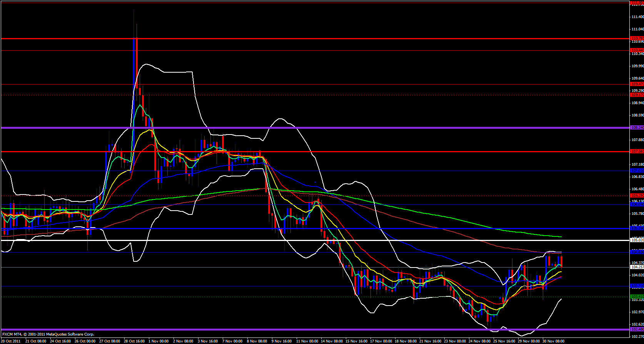Click the 111.40 price scale value
This screenshot has width=644, height=344.
(637, 17)
